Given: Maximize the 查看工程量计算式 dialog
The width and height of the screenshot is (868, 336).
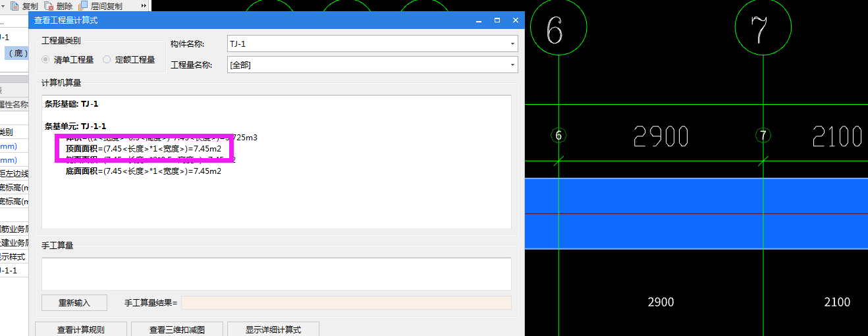Looking at the screenshot, I should click(x=497, y=20).
